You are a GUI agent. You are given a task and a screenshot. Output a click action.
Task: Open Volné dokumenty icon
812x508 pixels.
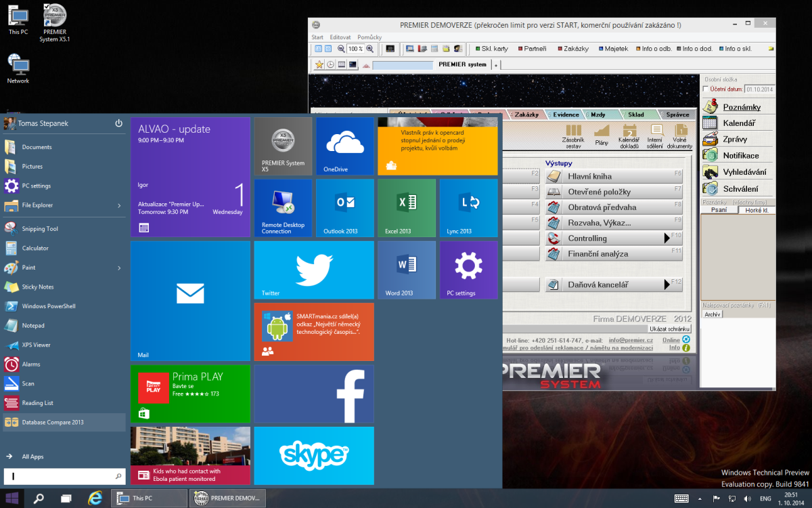(x=680, y=135)
